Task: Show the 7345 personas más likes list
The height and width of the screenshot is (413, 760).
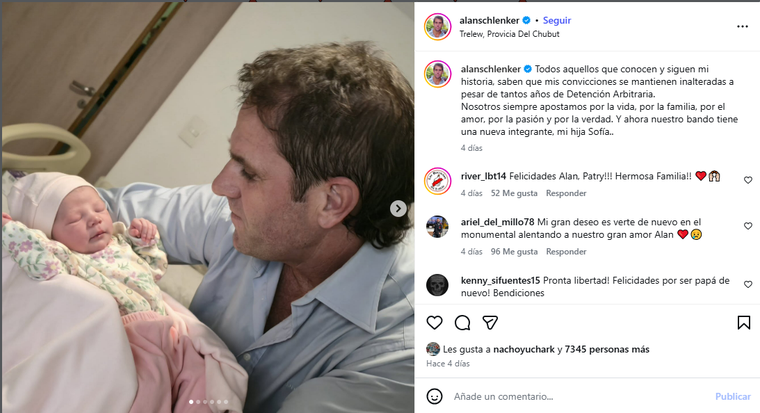Action: 607,349
